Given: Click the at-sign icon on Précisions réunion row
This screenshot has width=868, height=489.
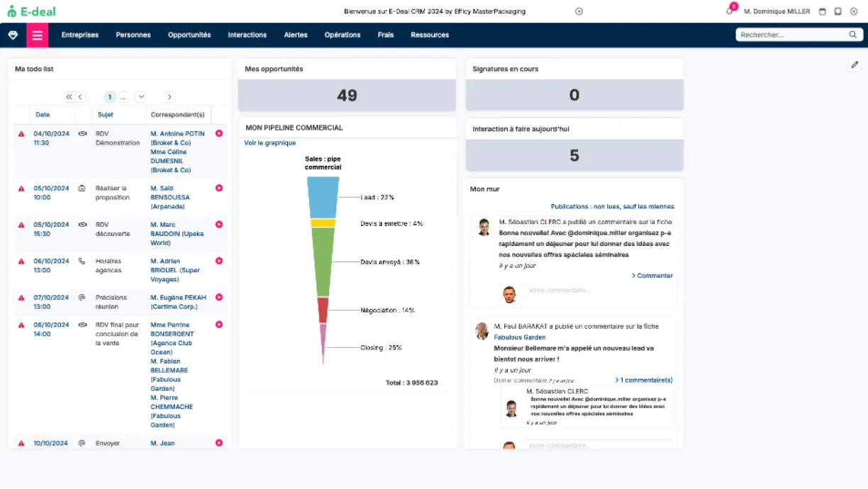Looking at the screenshot, I should pyautogui.click(x=82, y=298).
